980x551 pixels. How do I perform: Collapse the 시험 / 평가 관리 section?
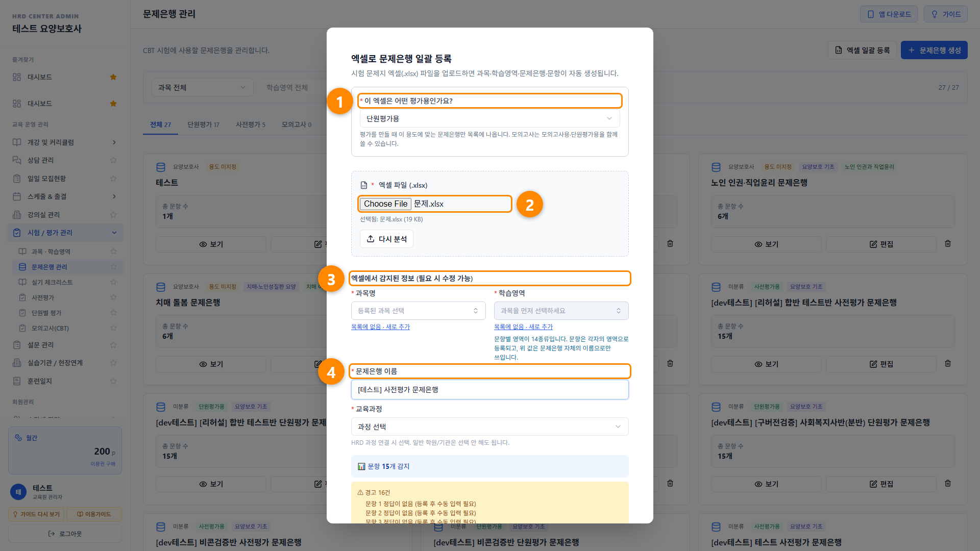65,233
